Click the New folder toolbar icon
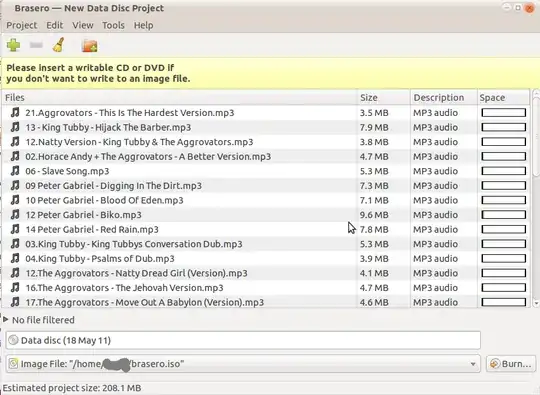540x395 pixels. point(90,45)
